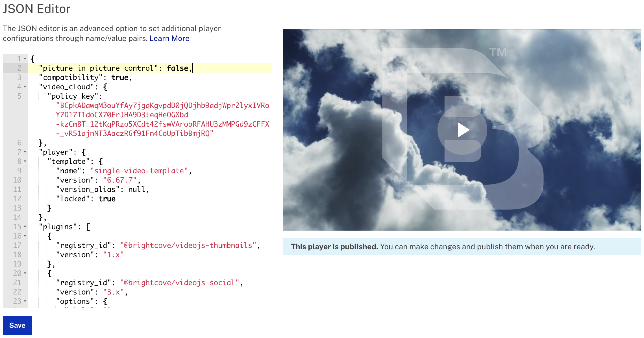Fold the template object on line 8
This screenshot has height=338, width=644.
click(25, 161)
